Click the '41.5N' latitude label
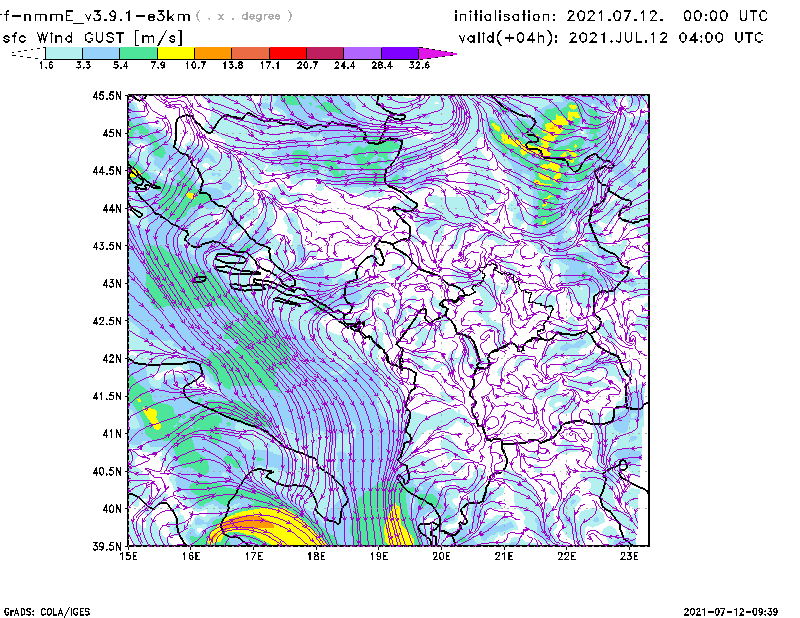 pos(107,396)
